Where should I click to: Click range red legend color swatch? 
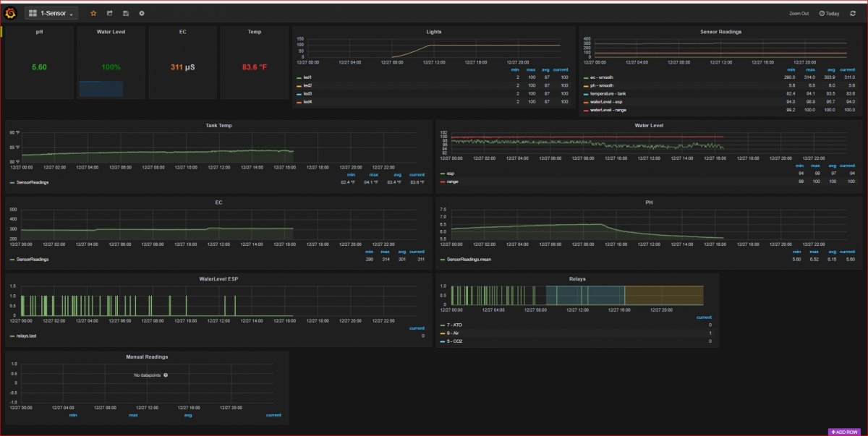[x=443, y=181]
